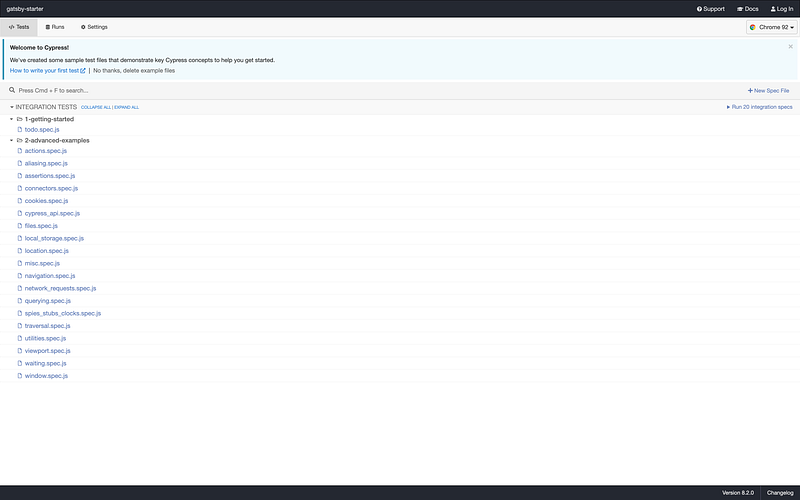This screenshot has height=500, width=800.
Task: Open connectors.spec.js
Action: point(52,188)
